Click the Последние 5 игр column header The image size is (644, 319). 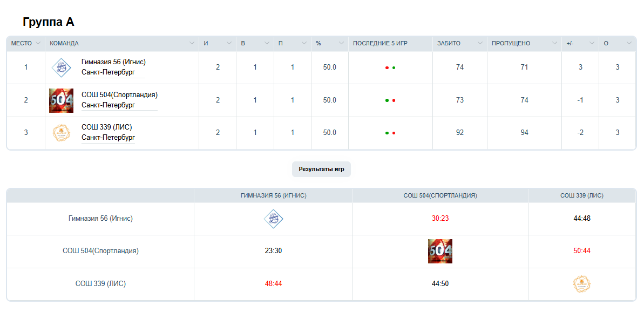click(380, 43)
